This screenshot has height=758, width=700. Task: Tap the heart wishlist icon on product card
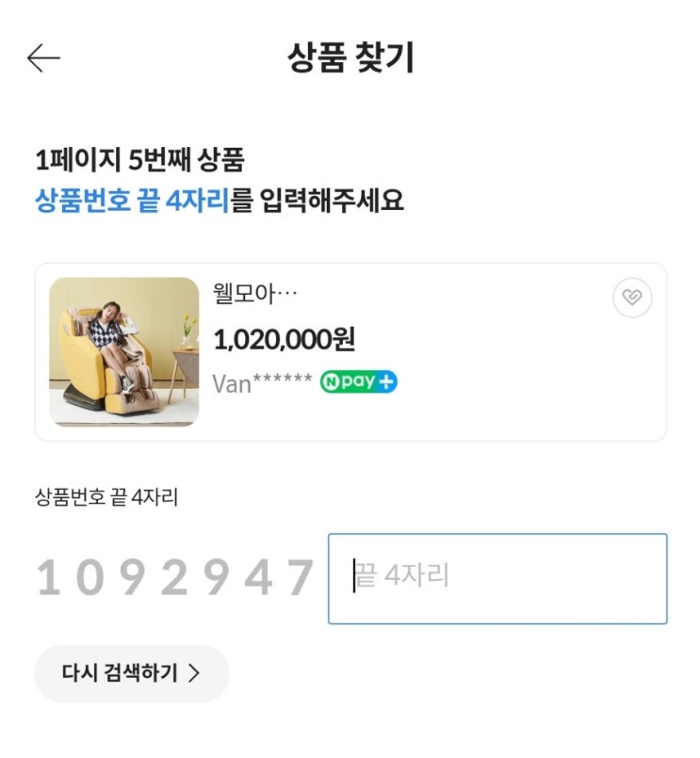click(631, 298)
